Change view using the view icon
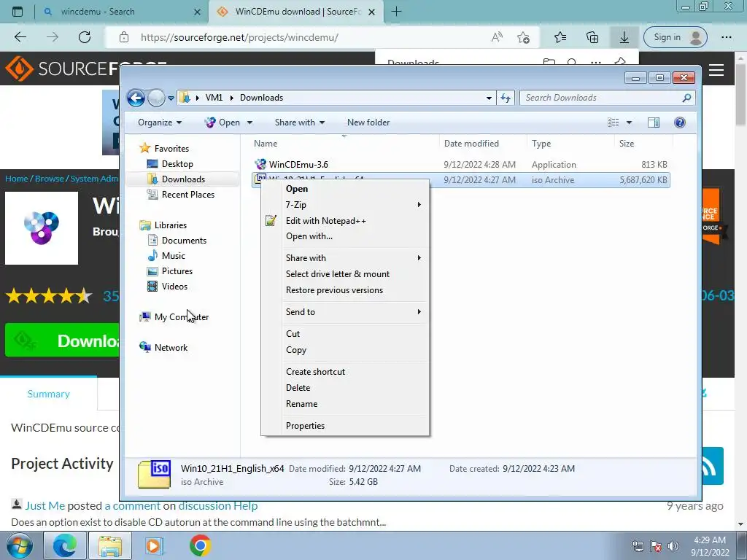Image resolution: width=747 pixels, height=560 pixels. click(613, 122)
